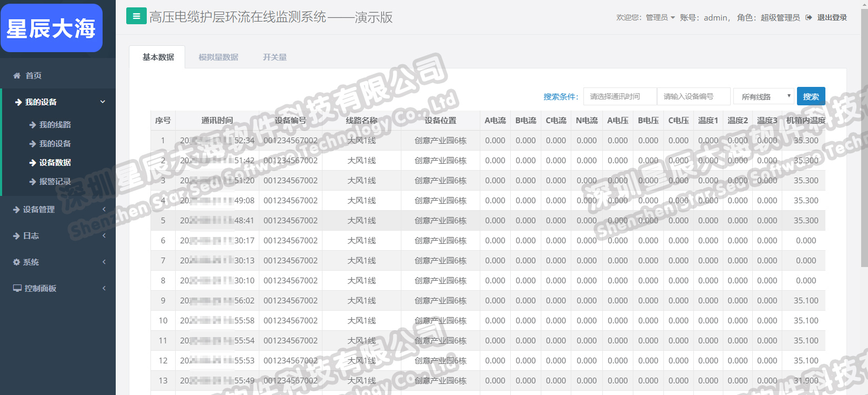Click the C电流 column header
The height and width of the screenshot is (395, 868).
tap(556, 121)
